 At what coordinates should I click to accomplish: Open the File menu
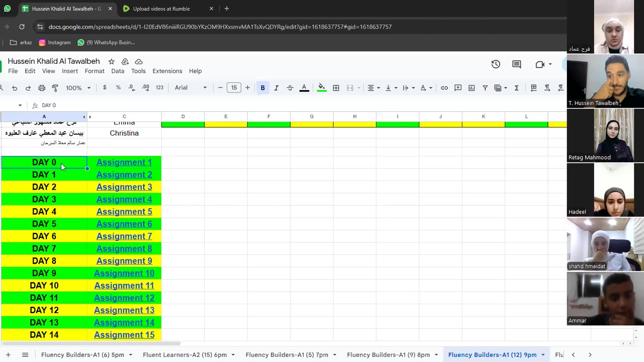[13, 71]
